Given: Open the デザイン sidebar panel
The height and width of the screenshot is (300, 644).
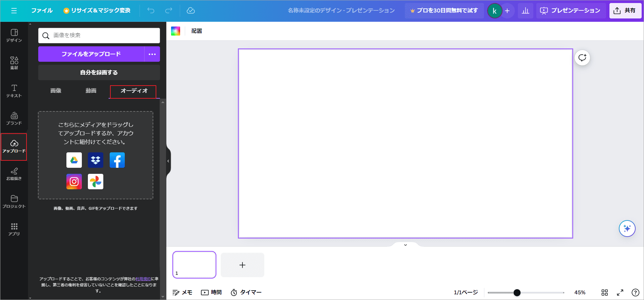Looking at the screenshot, I should [14, 36].
